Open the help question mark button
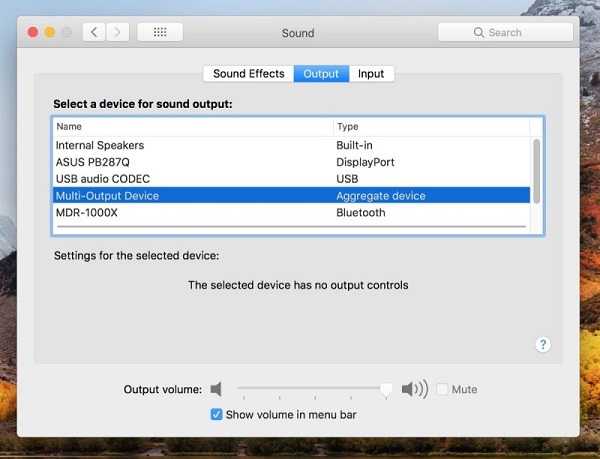600x459 pixels. [x=543, y=345]
